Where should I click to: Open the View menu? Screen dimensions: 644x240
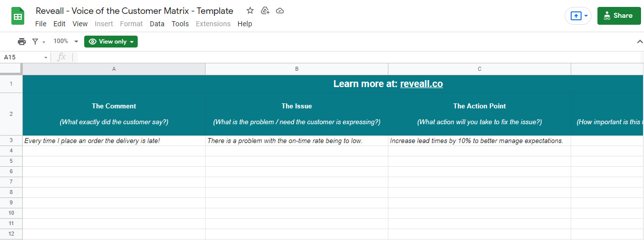click(80, 24)
